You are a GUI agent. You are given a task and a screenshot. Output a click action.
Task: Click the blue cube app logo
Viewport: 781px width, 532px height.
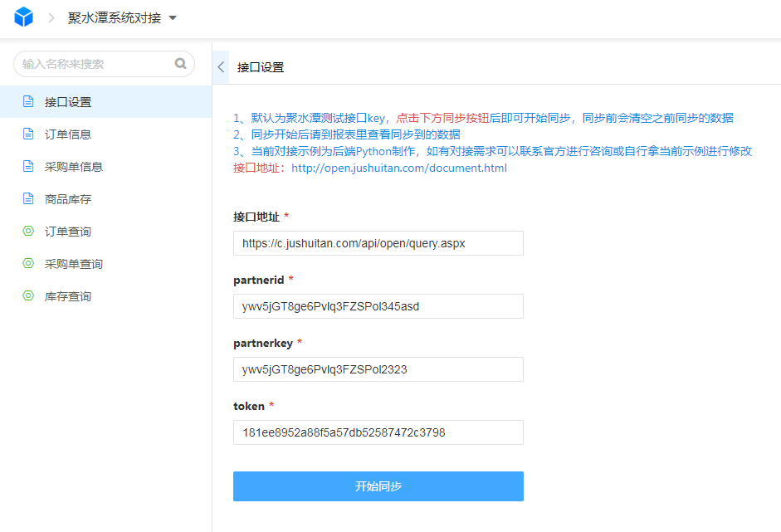tap(24, 17)
